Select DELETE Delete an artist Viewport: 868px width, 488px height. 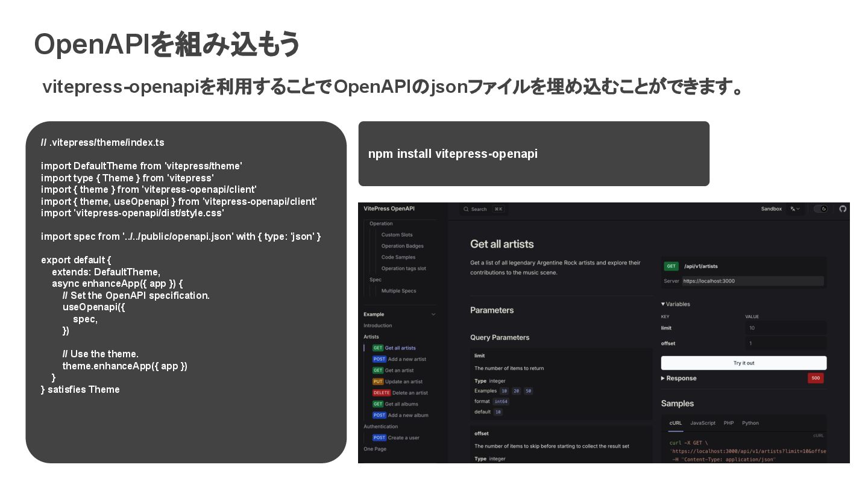(x=400, y=393)
